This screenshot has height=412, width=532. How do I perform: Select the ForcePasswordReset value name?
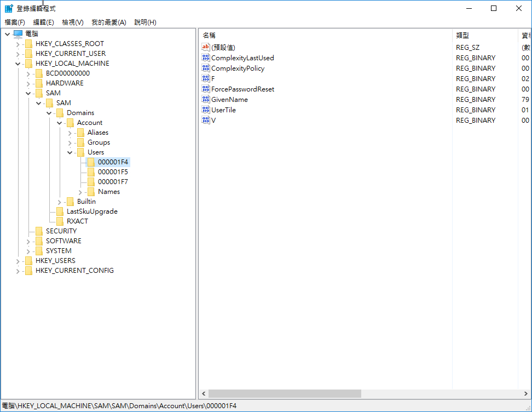(242, 89)
